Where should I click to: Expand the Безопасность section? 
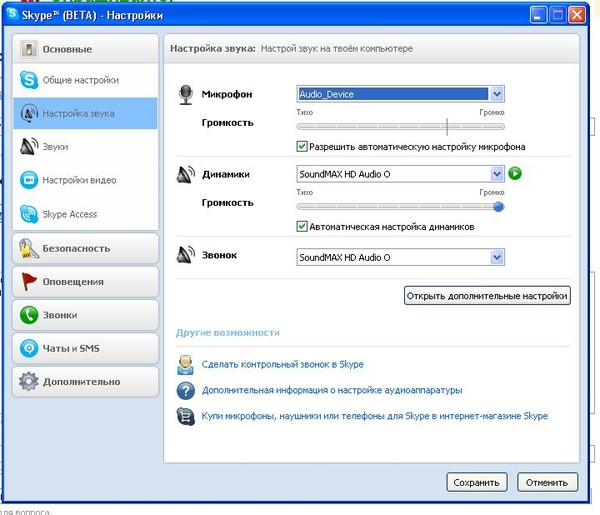[x=85, y=248]
